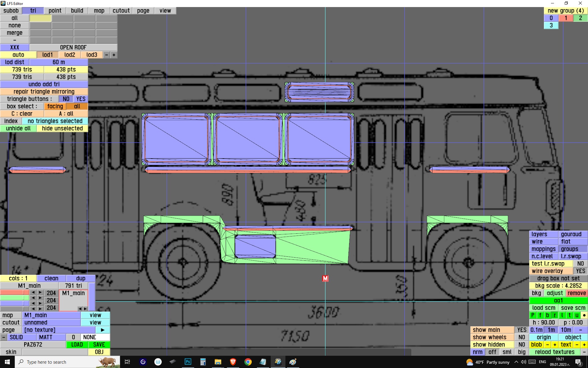Viewport: 588px width, 368px height.
Task: Click the black dot view button
Action: point(584,315)
